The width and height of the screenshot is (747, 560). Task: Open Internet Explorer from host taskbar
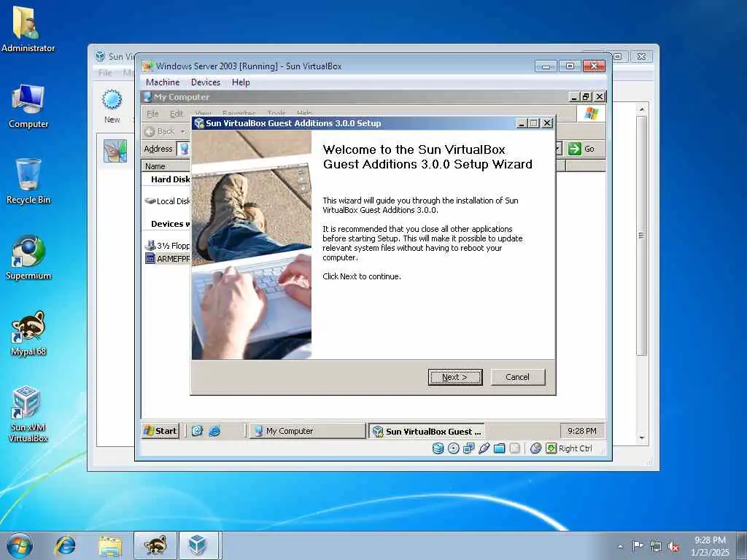click(65, 545)
